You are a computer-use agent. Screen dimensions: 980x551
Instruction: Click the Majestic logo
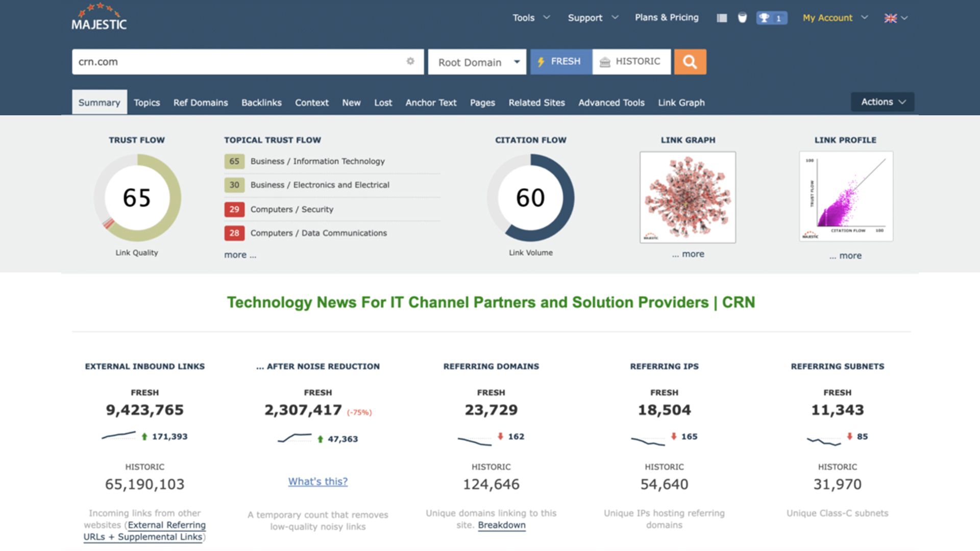pyautogui.click(x=99, y=17)
